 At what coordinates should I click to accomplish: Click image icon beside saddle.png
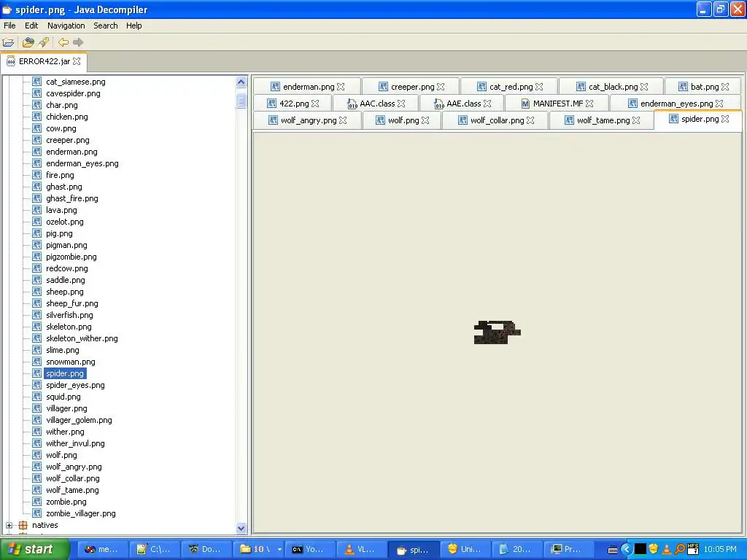[x=36, y=280]
